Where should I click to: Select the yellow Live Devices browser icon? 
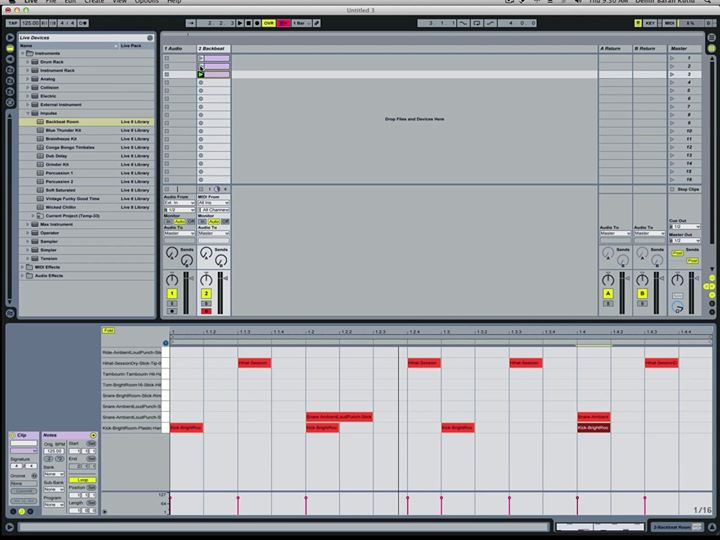click(x=10, y=48)
